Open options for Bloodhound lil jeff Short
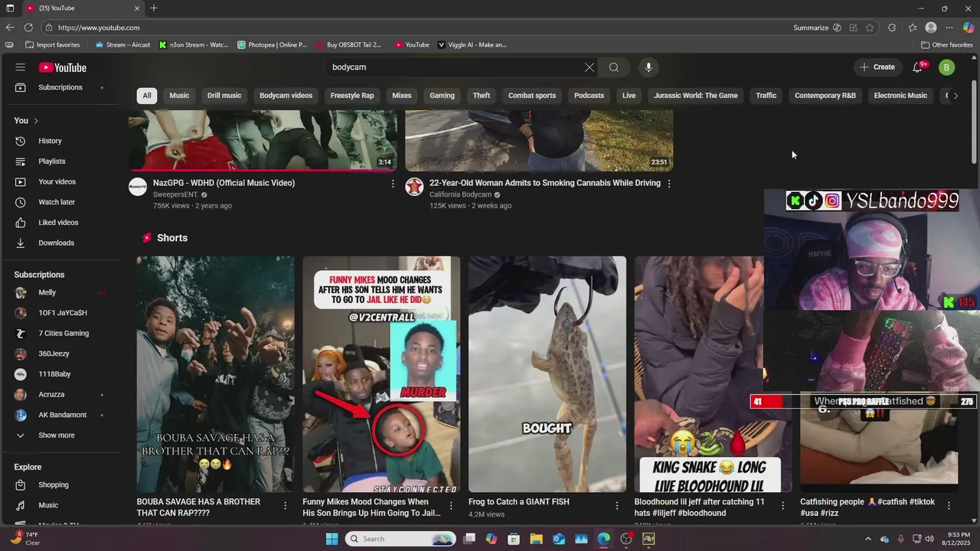 coord(782,506)
